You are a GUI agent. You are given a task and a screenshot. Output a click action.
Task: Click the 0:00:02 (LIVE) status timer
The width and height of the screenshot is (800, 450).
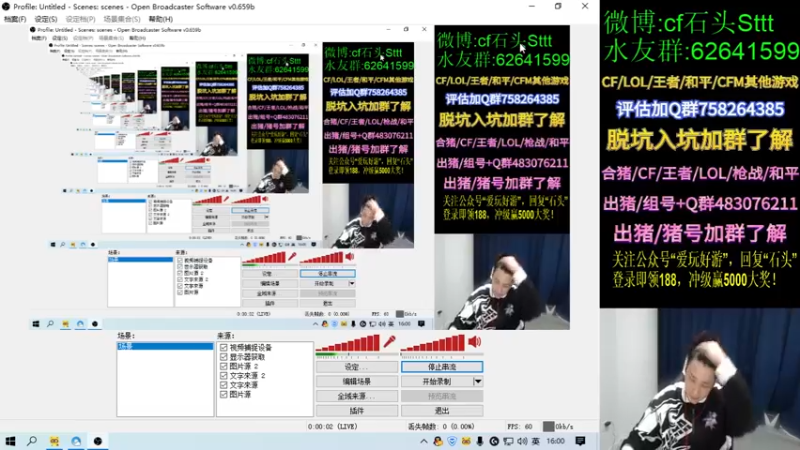pyautogui.click(x=333, y=427)
